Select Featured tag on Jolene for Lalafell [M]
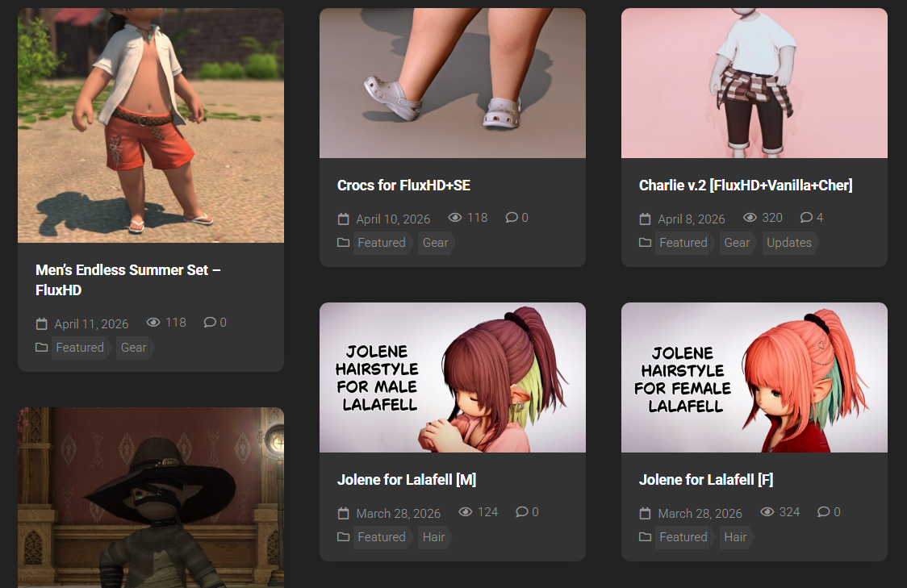This screenshot has width=907, height=588. point(382,537)
